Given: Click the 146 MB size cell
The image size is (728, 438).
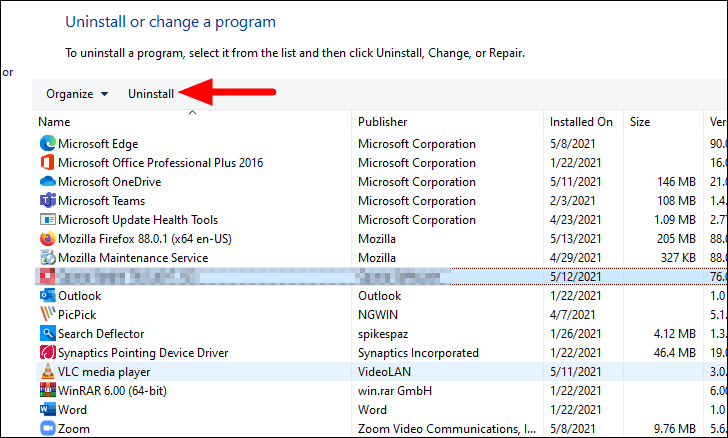Looking at the screenshot, I should 676,182.
